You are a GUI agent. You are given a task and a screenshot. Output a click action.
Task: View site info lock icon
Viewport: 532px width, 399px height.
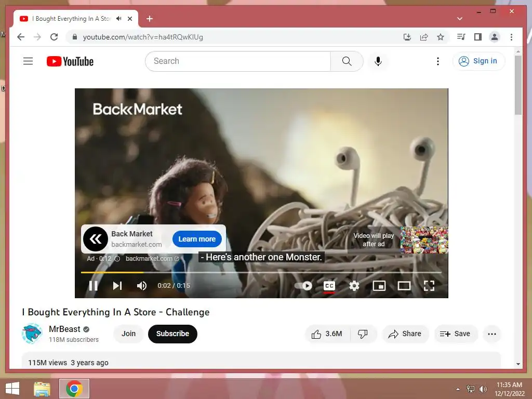point(75,37)
